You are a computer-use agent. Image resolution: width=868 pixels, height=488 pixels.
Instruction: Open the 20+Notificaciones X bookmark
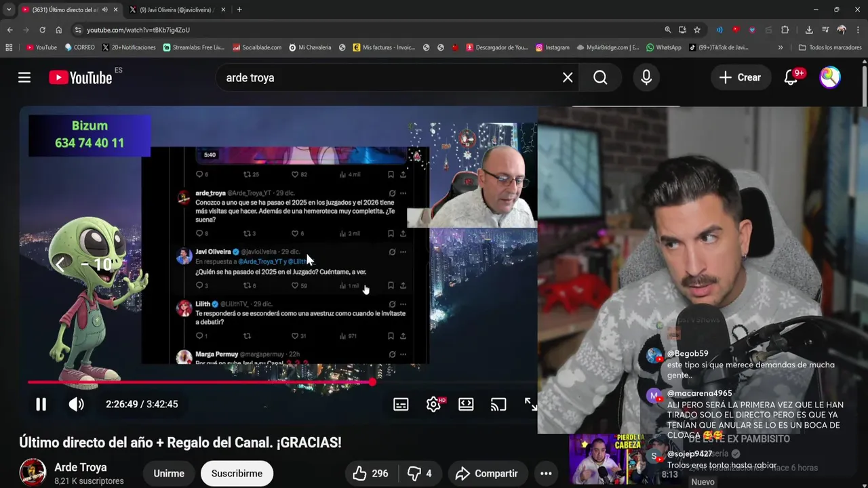pyautogui.click(x=129, y=47)
